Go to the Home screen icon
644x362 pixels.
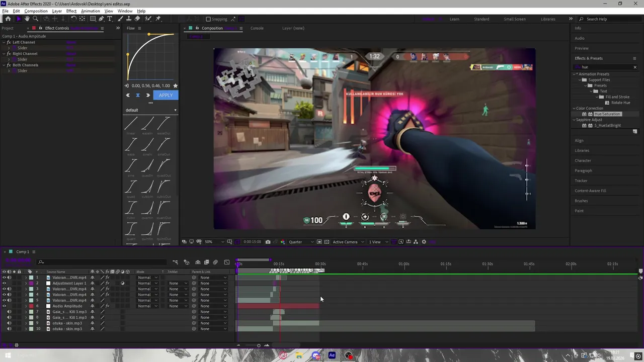[x=8, y=19]
